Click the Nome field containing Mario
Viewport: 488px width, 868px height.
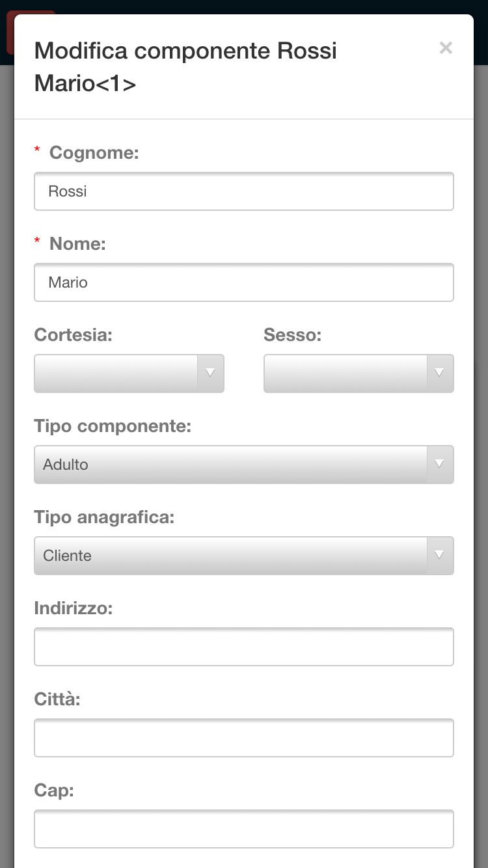(x=243, y=282)
